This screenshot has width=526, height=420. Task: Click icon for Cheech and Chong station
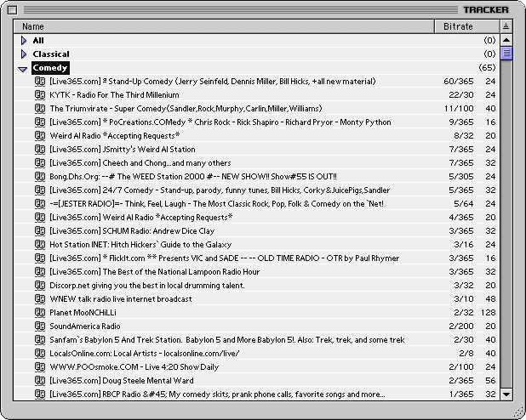(x=40, y=163)
